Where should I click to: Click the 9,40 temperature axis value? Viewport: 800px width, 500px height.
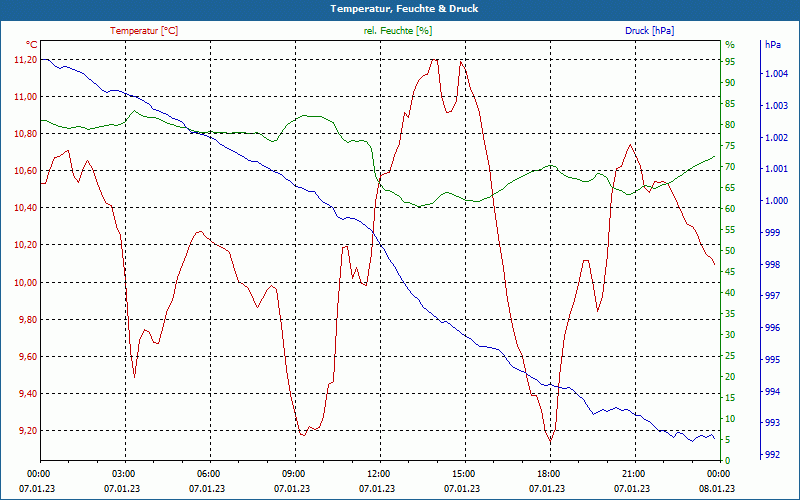pos(28,394)
